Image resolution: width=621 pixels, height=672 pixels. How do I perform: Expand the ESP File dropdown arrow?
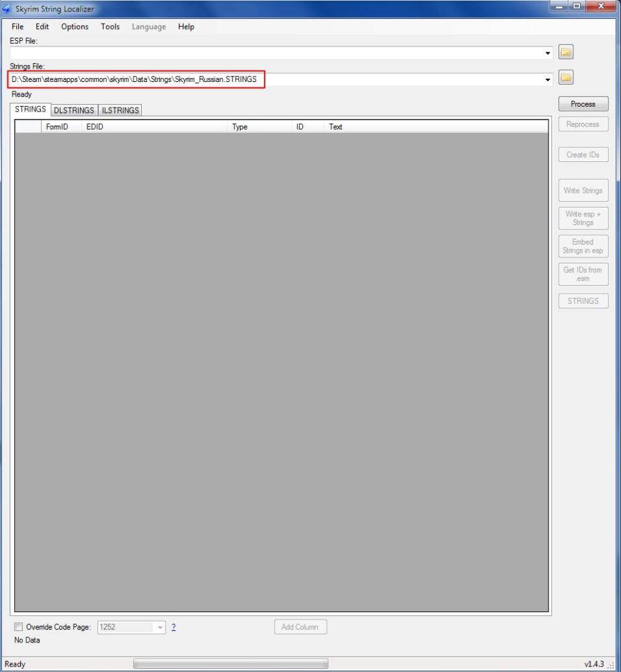coord(547,53)
